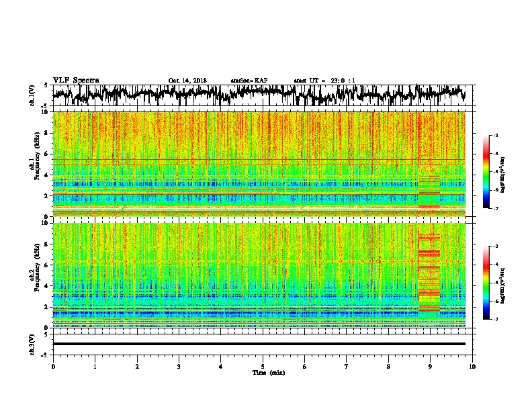This screenshot has width=532, height=411.
Task: Select the "ch.1(V)" waveform axis label
Action: (x=32, y=95)
